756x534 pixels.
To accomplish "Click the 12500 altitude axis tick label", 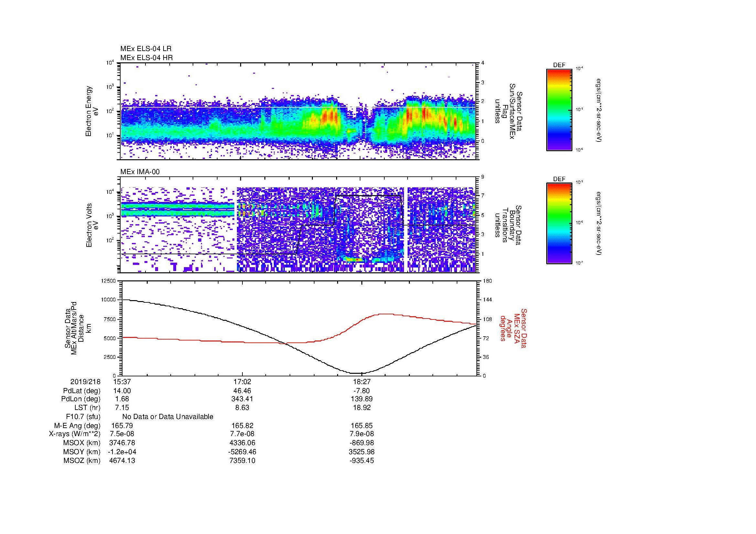I will point(108,281).
